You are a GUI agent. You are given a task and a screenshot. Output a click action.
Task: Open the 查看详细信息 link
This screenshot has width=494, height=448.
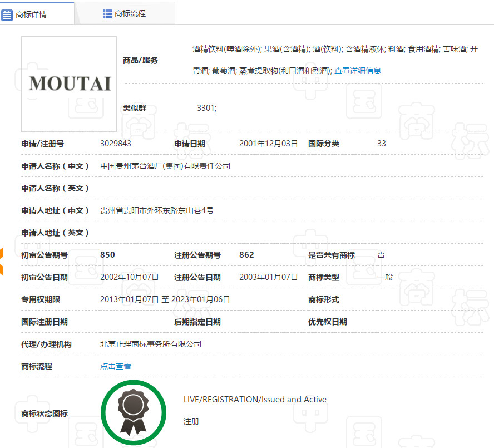tap(358, 71)
